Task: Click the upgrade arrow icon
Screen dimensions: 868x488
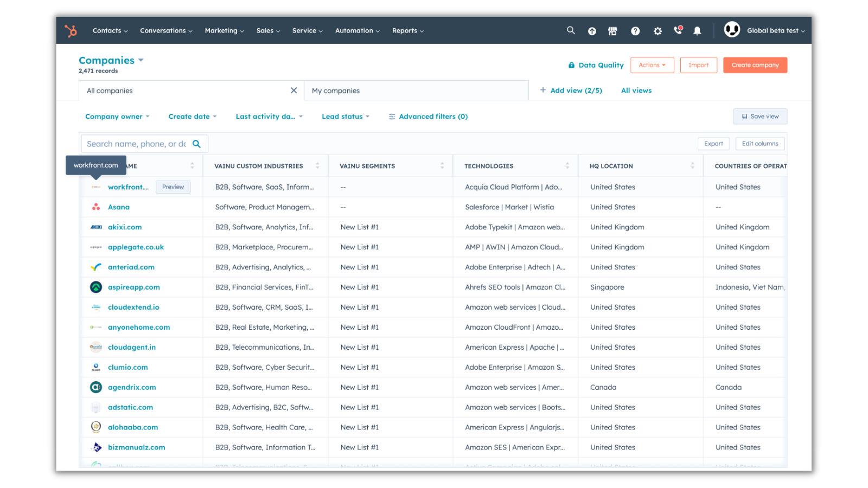Action: tap(592, 31)
